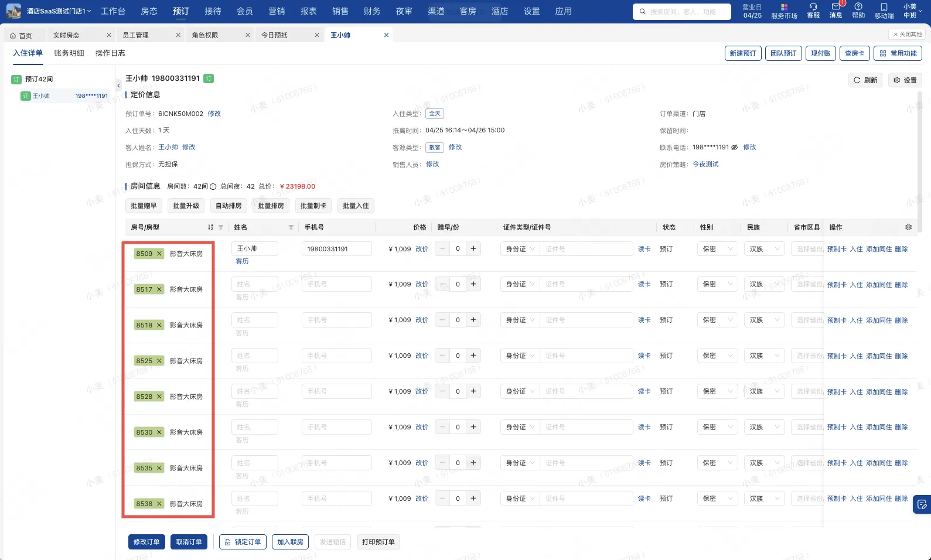Decrease breakfast count minus in room 8528 row

coord(442,391)
